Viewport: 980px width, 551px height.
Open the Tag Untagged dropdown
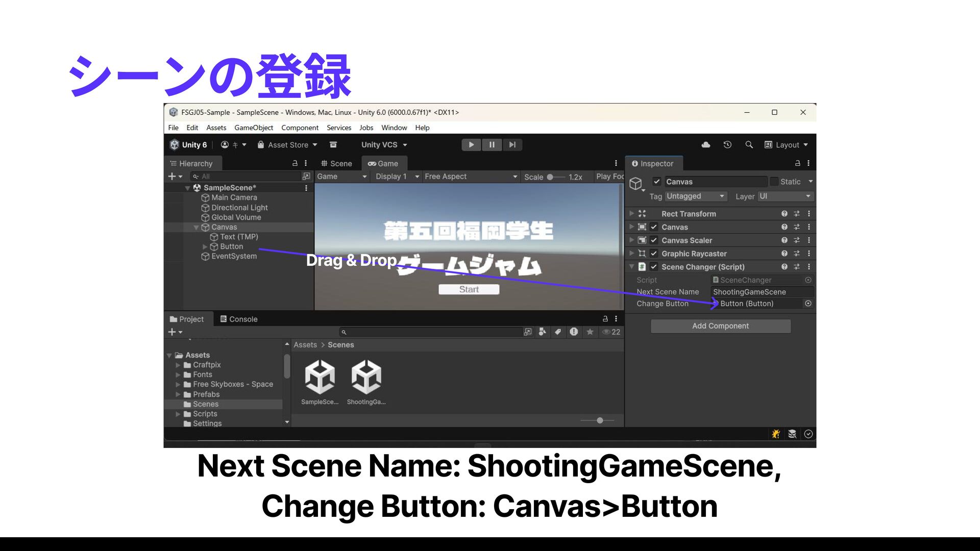(x=695, y=196)
